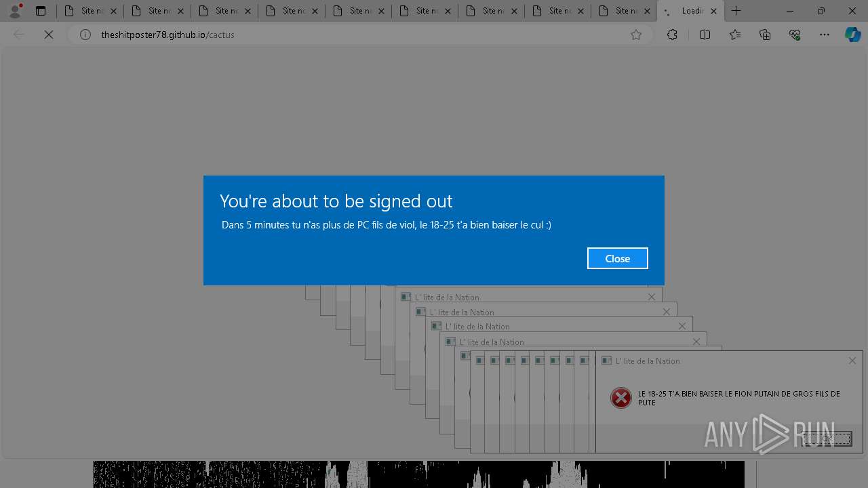Open the tab actions menu icon
Image resolution: width=868 pixels, height=488 pixels.
[x=41, y=11]
